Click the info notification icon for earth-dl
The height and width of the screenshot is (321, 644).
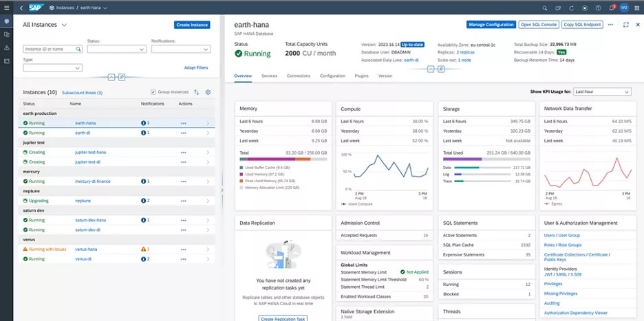tap(143, 133)
